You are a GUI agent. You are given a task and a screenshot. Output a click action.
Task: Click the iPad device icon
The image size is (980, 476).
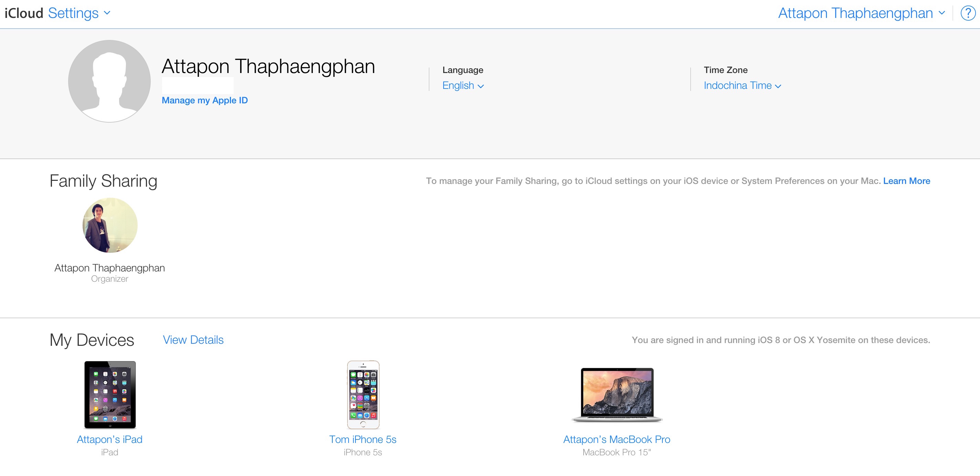click(109, 394)
